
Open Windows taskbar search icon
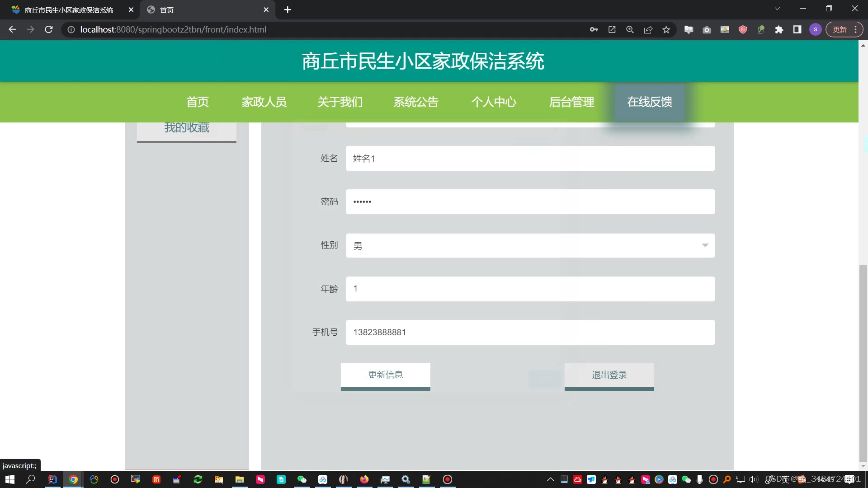pyautogui.click(x=30, y=479)
